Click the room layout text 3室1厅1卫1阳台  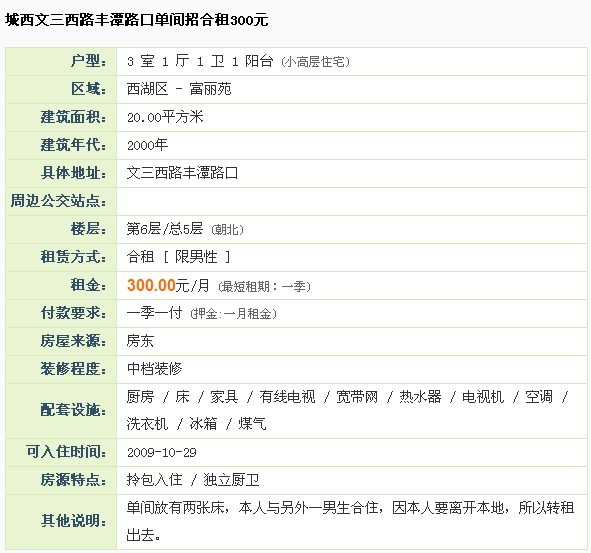tap(200, 61)
